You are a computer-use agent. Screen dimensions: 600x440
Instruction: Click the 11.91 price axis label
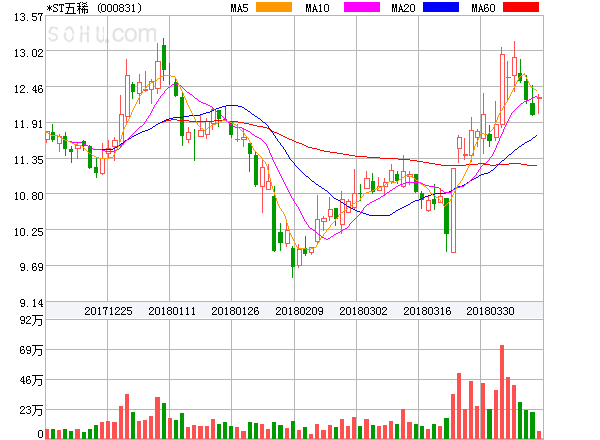coord(29,124)
